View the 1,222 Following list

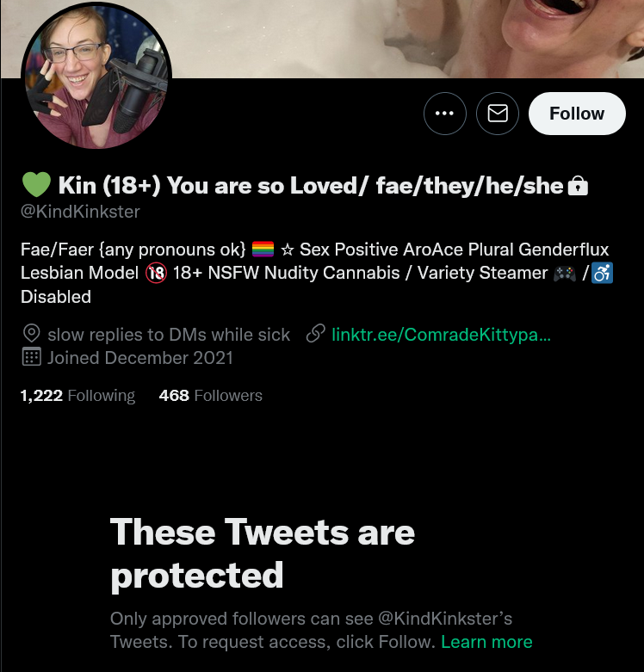click(77, 396)
